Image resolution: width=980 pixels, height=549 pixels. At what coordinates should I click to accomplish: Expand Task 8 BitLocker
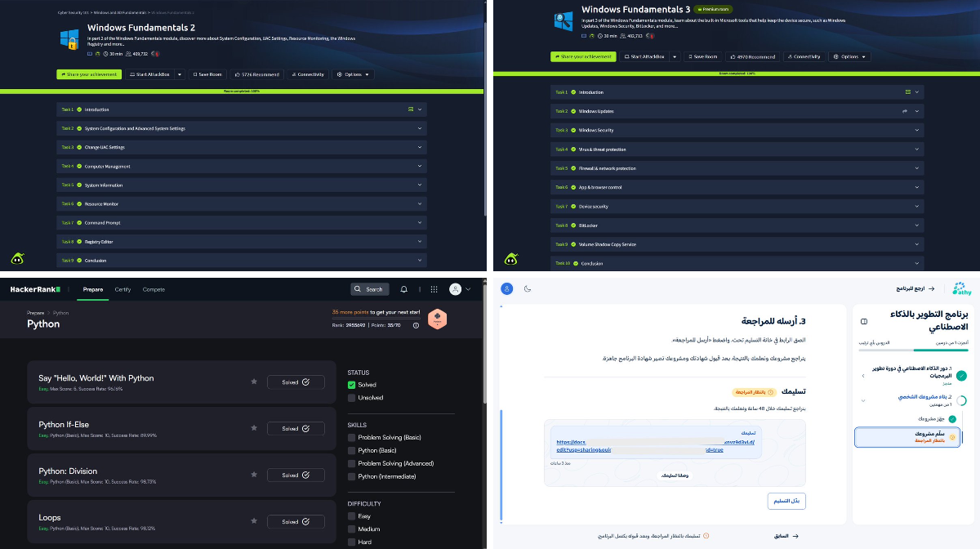pos(737,225)
